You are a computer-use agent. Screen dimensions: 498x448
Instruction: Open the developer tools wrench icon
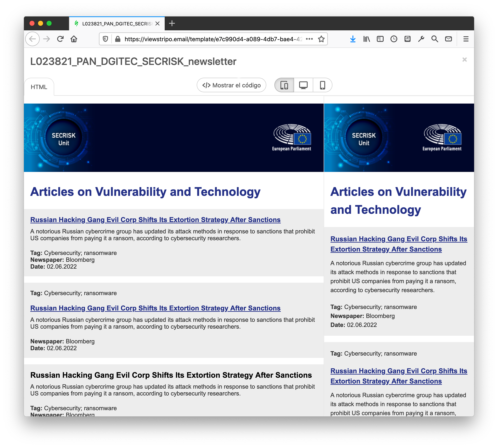pyautogui.click(x=421, y=39)
